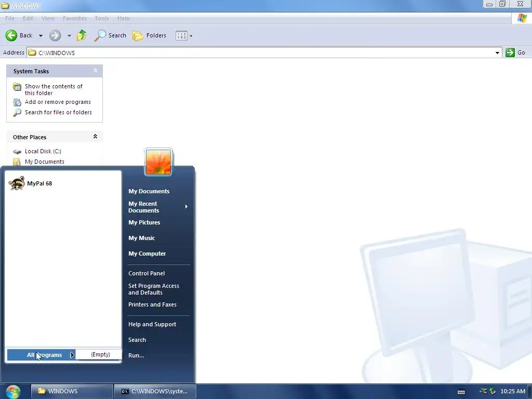Screen dimensions: 532x399
Task: Collapse the Other Places panel
Action: click(x=96, y=137)
